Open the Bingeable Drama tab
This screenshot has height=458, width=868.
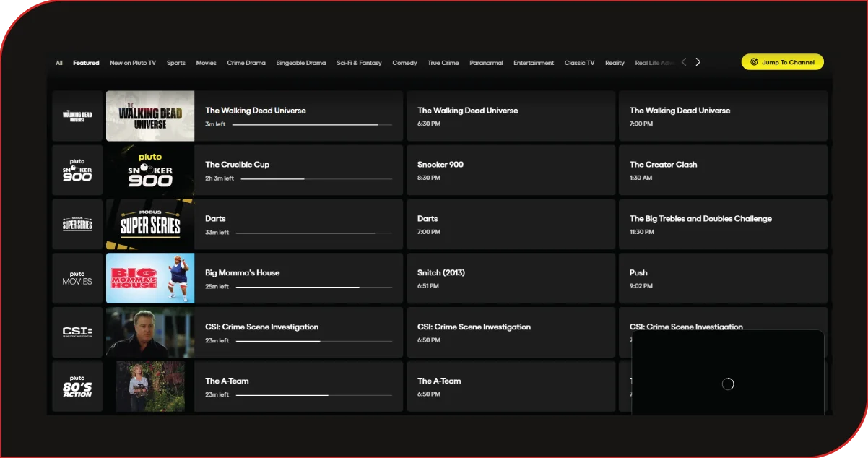point(300,63)
